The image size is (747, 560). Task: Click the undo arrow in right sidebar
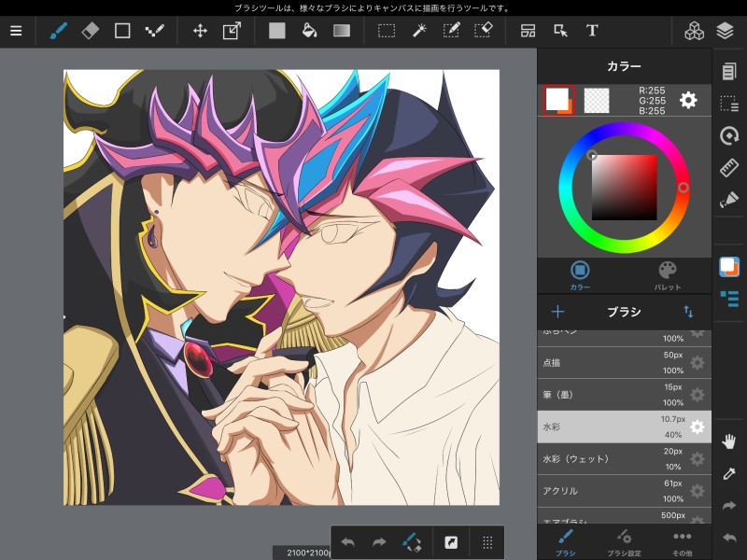[729, 539]
